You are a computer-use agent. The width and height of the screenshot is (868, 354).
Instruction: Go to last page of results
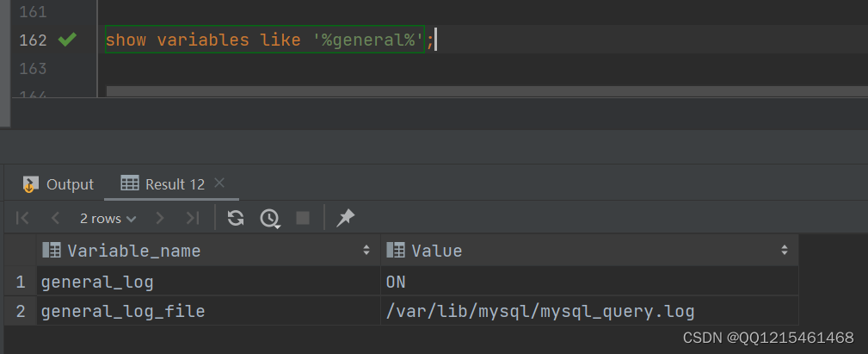coord(192,218)
